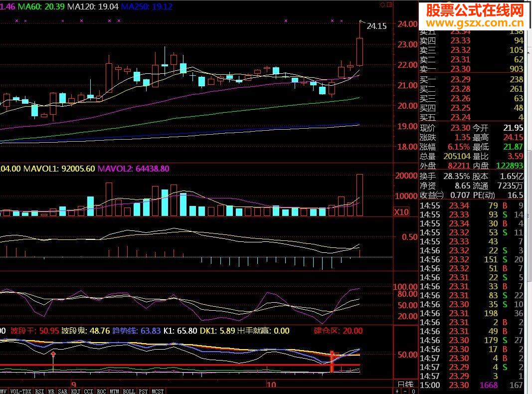Click the 出手就赢: 0.00 label
The width and height of the screenshot is (532, 394).
click(263, 331)
